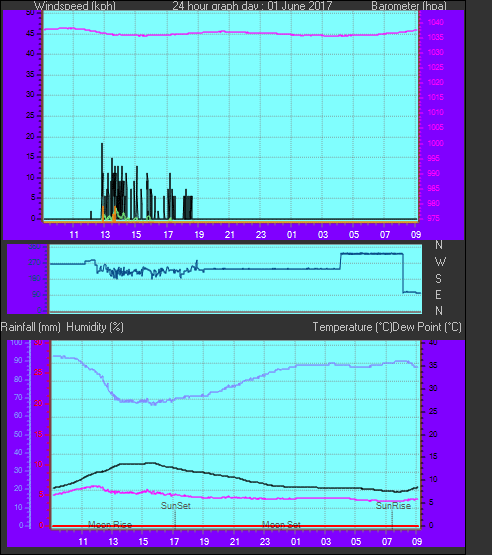The image size is (492, 555).
Task: Click the SunRise marker label
Action: [393, 505]
